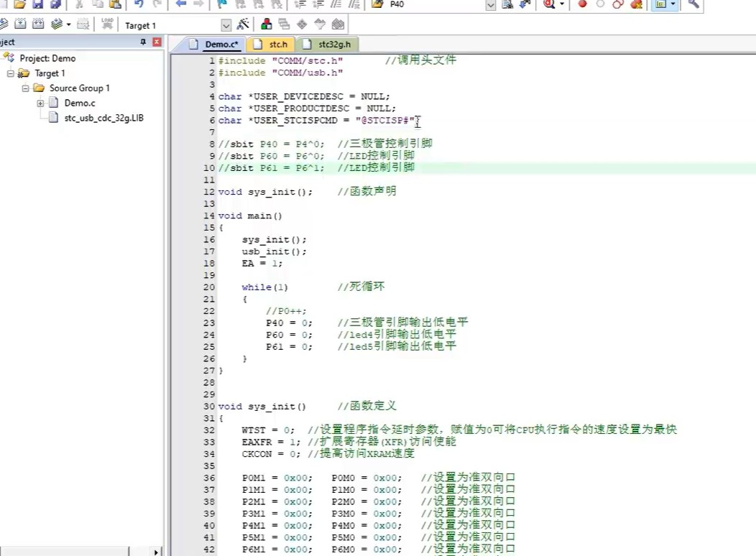Viewport: 756px width, 556px height.
Task: Open the batch build dropdown arrow
Action: click(x=68, y=24)
